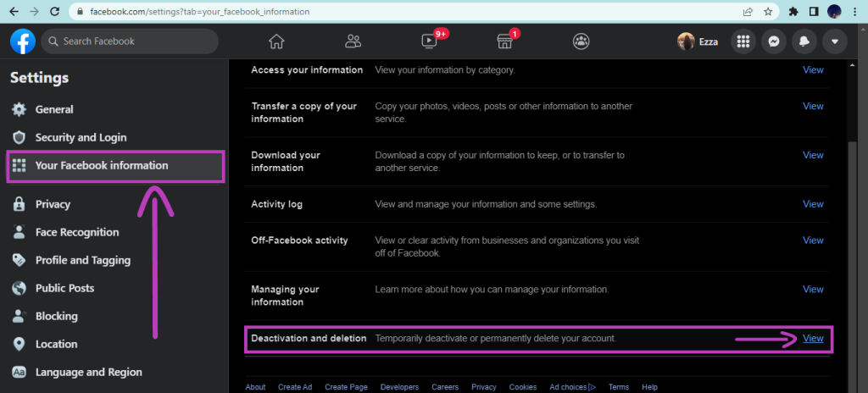Bookmark this page with the star icon
The image size is (868, 393).
768,11
